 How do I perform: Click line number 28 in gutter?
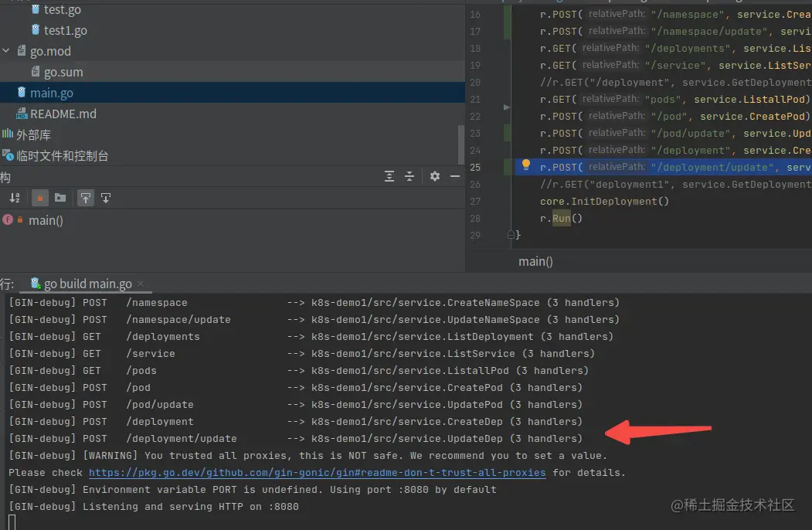pyautogui.click(x=475, y=218)
